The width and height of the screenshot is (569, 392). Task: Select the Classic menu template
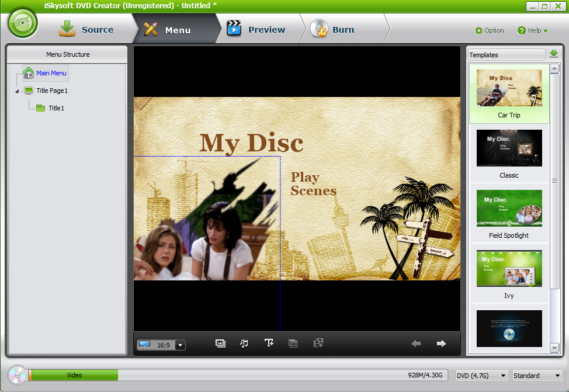(x=509, y=154)
